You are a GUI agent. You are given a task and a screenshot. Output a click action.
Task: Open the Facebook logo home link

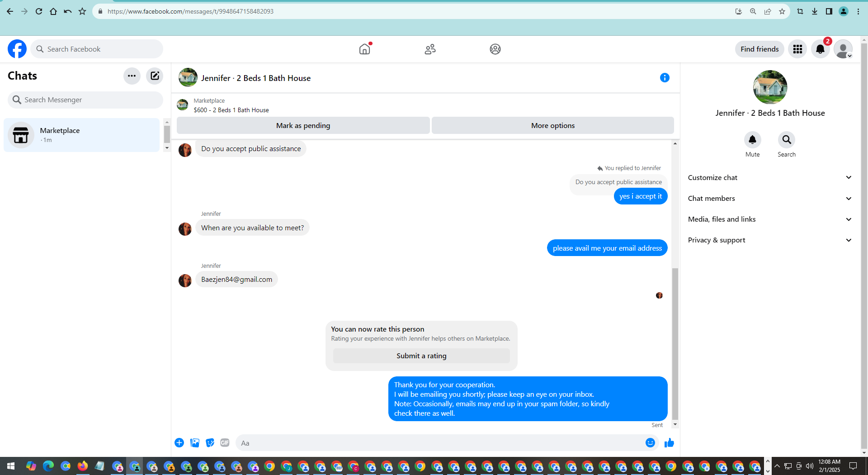[x=17, y=49]
